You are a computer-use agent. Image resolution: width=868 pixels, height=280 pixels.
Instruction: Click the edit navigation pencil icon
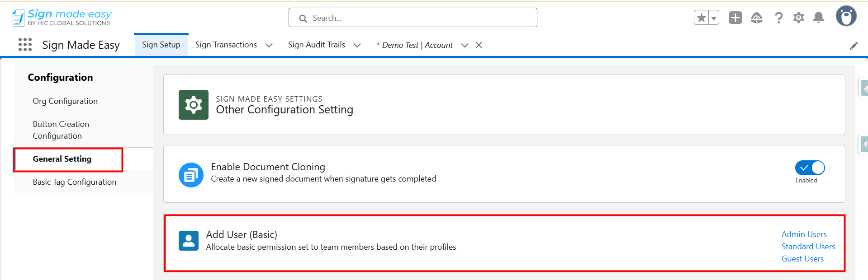854,46
